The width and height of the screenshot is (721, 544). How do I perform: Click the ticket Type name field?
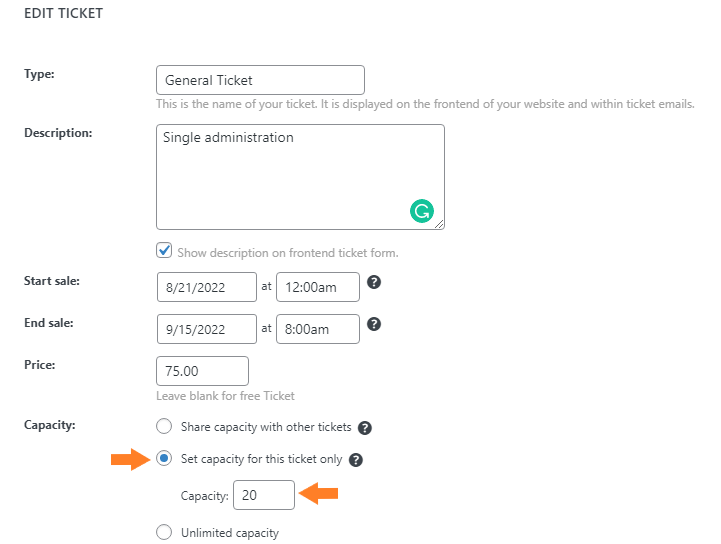click(x=260, y=80)
